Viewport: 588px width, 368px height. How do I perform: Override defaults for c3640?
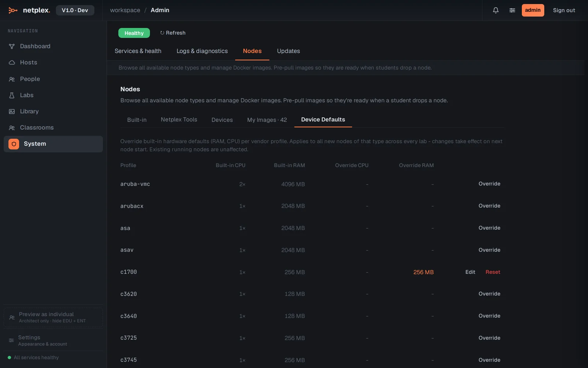tap(490, 316)
